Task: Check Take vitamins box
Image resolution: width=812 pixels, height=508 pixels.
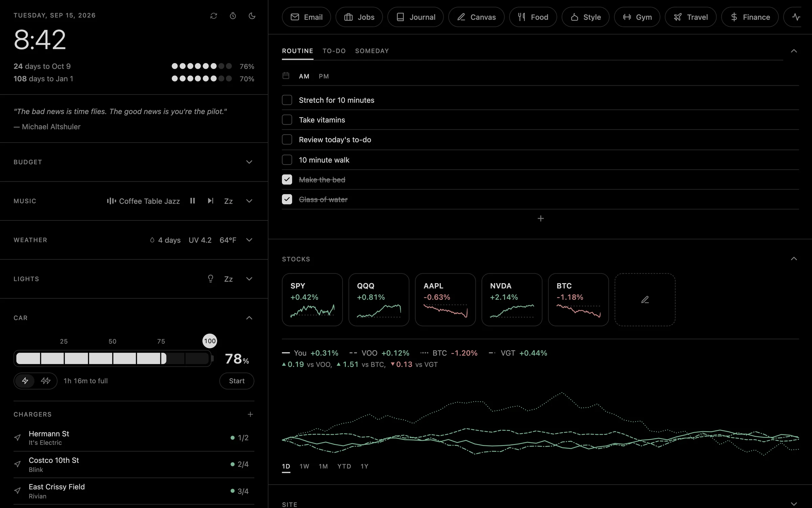Action: coord(287,120)
